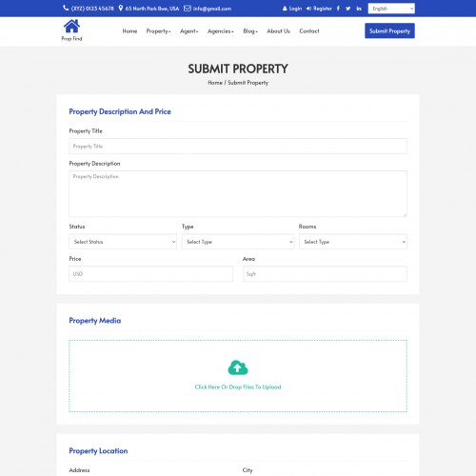Open the Agencies navigation menu
The height and width of the screenshot is (476, 476).
220,31
